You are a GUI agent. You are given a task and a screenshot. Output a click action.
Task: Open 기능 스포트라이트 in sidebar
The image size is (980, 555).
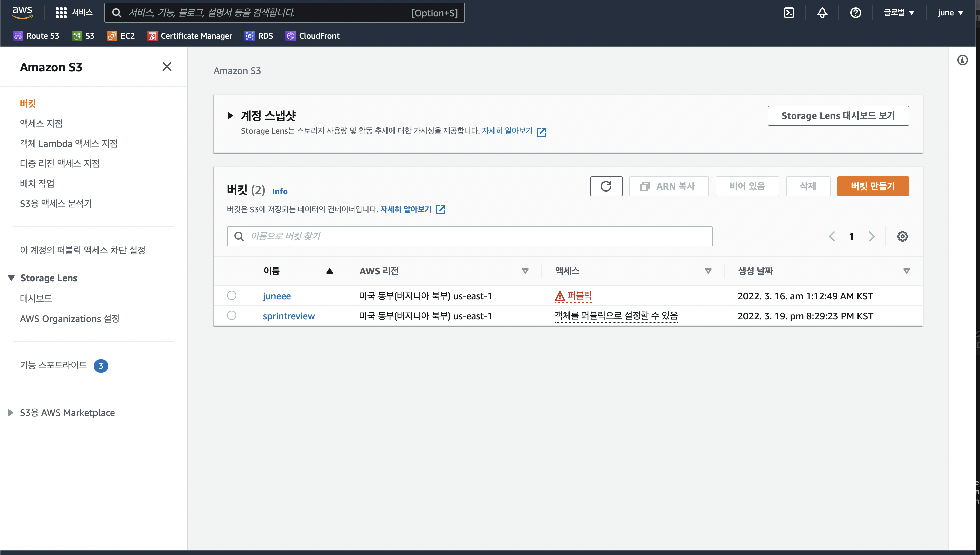53,365
